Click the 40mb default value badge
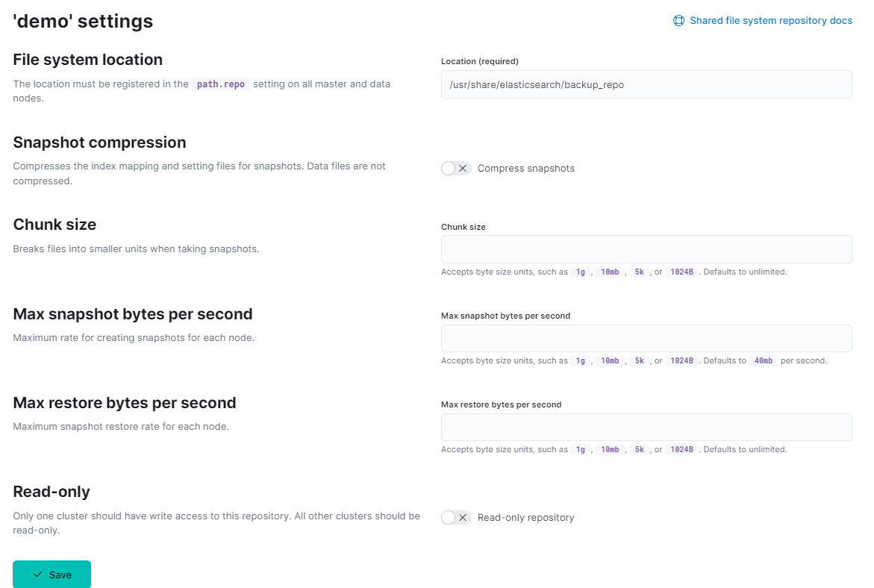Screen dimensions: 874x588 click(763, 361)
